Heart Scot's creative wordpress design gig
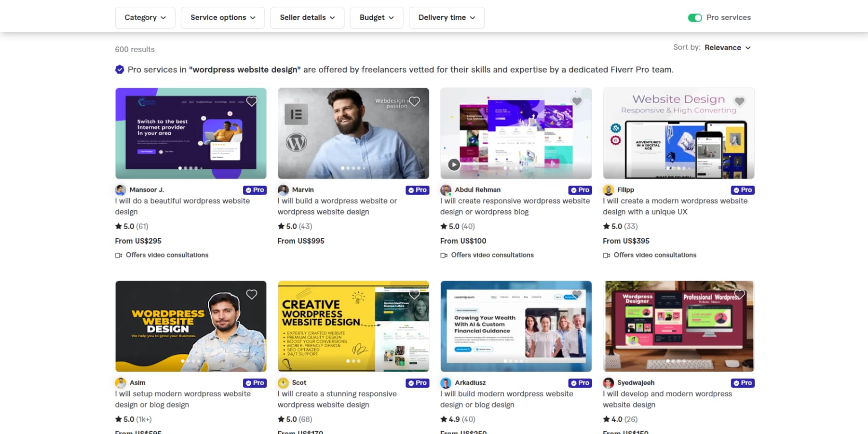The height and width of the screenshot is (434, 868). point(414,294)
